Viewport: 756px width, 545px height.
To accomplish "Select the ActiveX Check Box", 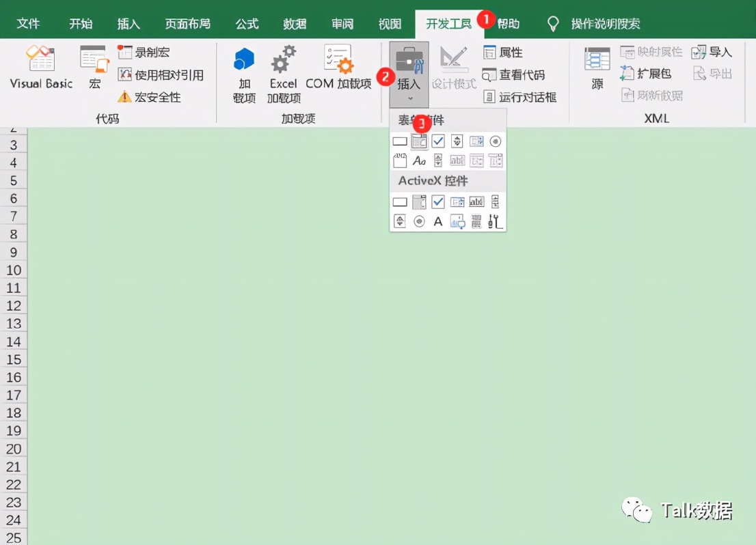I will [437, 202].
